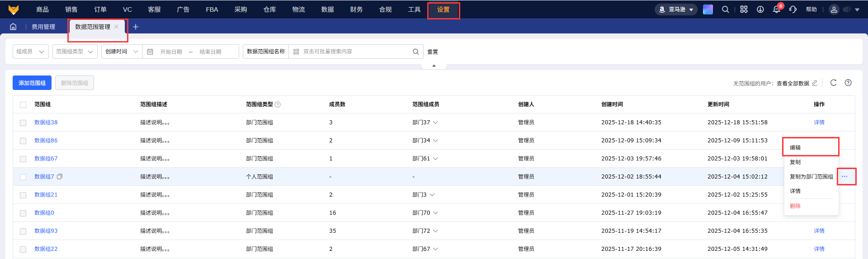Check the 数据组7 row checkbox
The height and width of the screenshot is (259, 868).
click(x=23, y=177)
